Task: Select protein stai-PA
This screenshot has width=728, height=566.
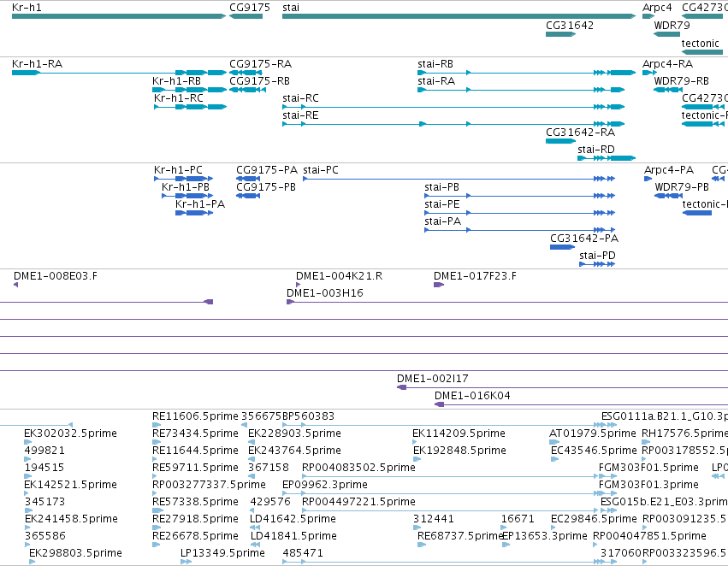Action: 520,230
